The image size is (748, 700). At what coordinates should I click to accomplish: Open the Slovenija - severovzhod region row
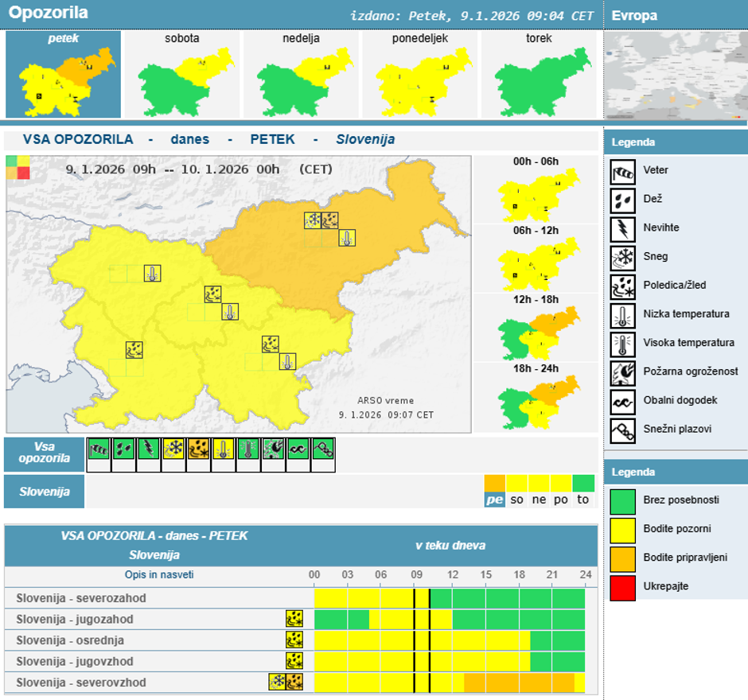coord(81,682)
